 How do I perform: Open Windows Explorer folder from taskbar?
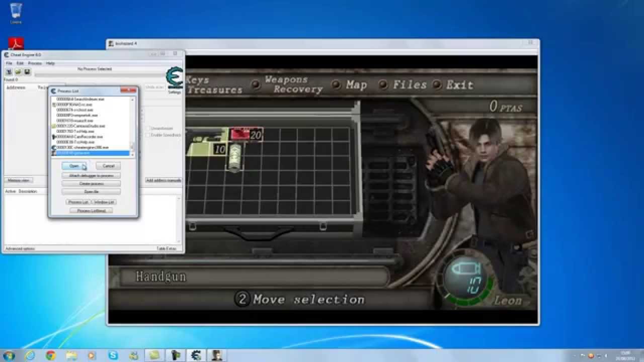click(x=71, y=355)
